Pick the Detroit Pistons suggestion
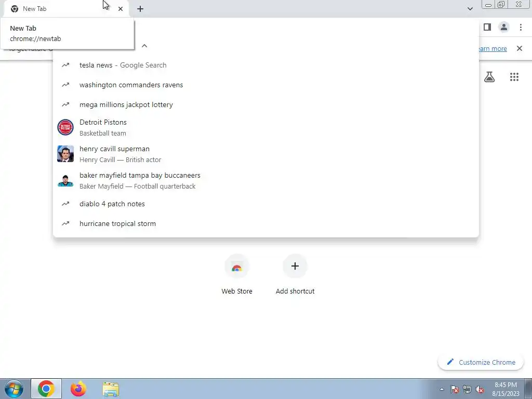This screenshot has width=532, height=399. point(265,128)
